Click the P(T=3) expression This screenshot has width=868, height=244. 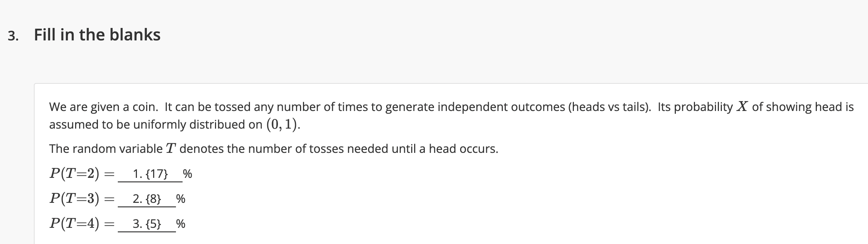click(74, 199)
